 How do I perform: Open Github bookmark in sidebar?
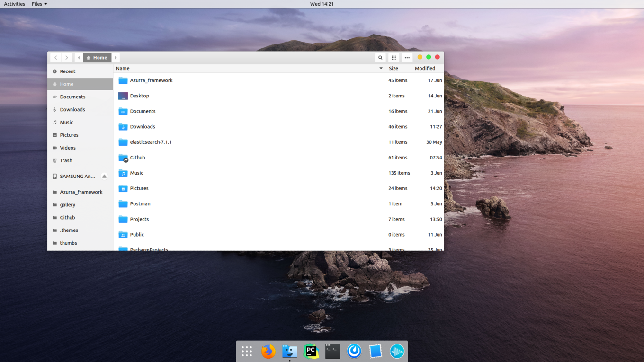pyautogui.click(x=80, y=218)
